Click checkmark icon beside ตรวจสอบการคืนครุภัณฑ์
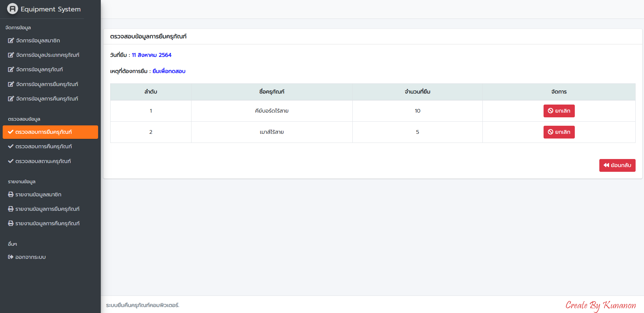 point(11,147)
